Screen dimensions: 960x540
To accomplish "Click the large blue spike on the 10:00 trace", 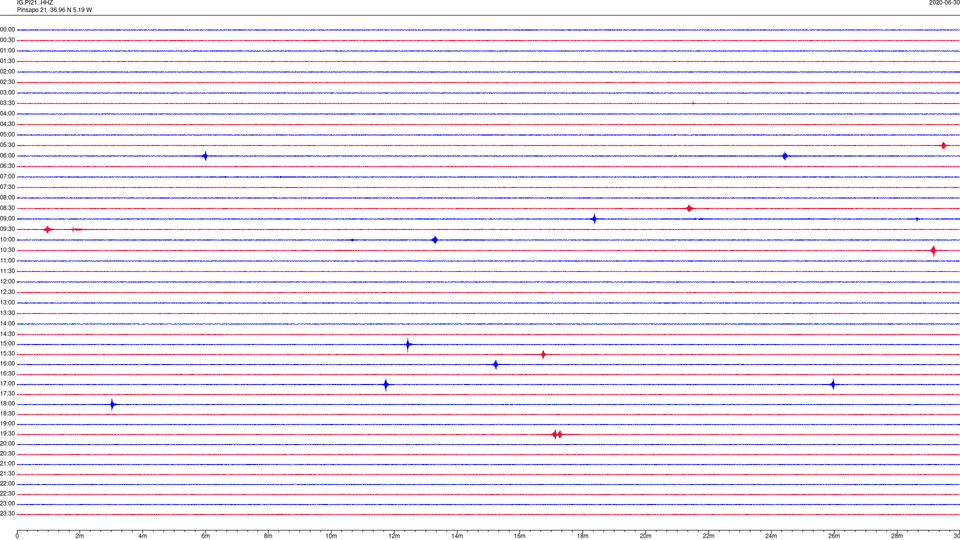I will [x=435, y=240].
